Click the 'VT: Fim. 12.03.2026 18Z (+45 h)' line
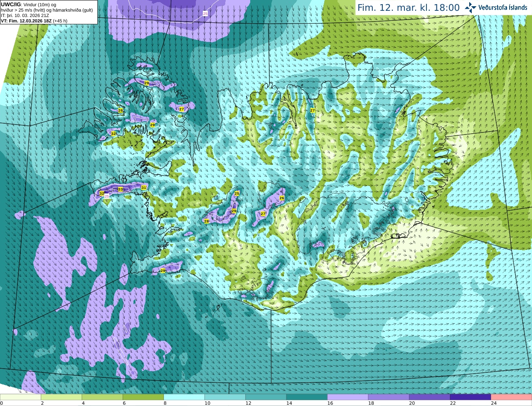Image resolution: width=532 pixels, height=406 pixels. click(x=34, y=21)
